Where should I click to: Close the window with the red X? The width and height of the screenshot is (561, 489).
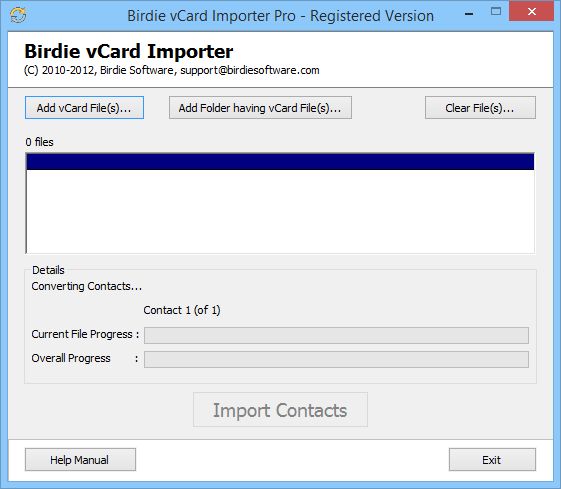coord(531,11)
